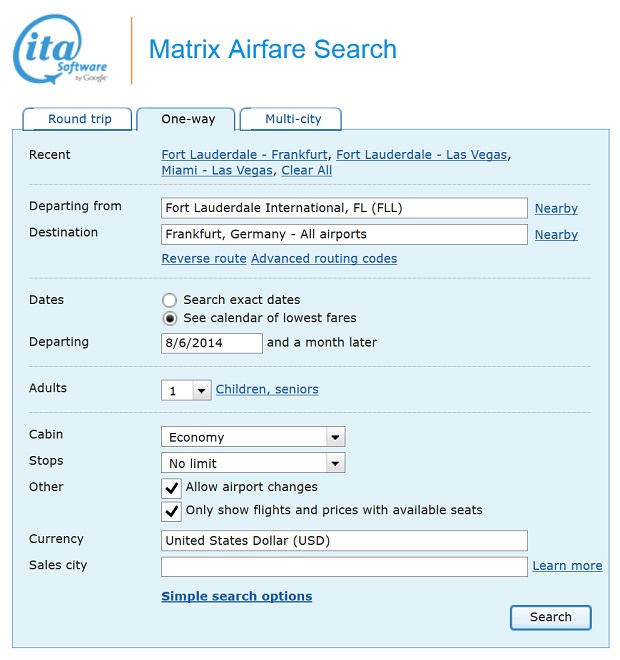This screenshot has width=620, height=660.
Task: Click the Currency input field
Action: click(x=344, y=540)
